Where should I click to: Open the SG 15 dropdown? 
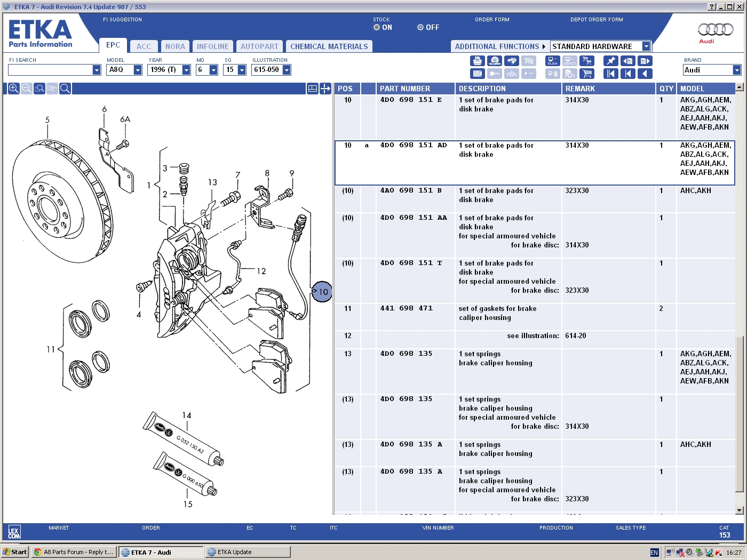pos(242,70)
